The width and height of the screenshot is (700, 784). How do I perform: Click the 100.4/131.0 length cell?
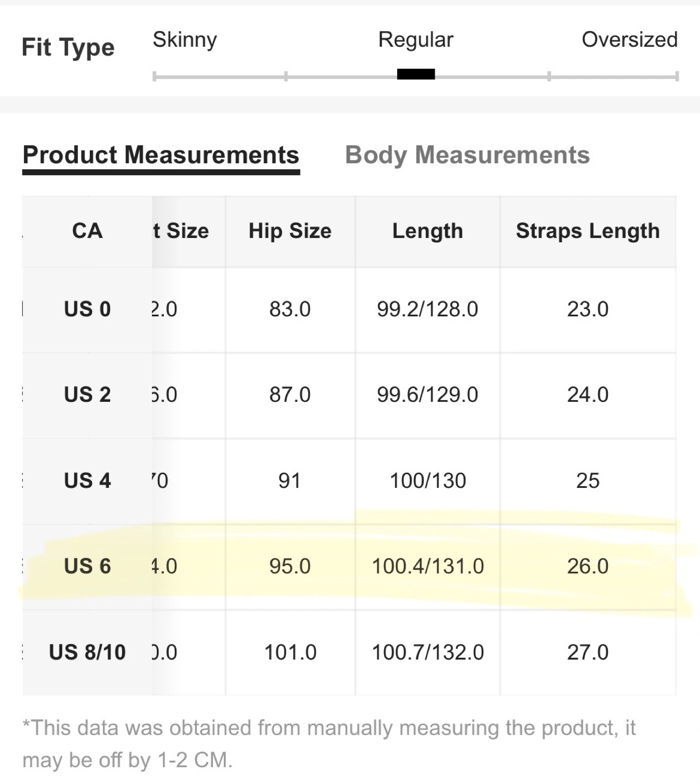point(428,566)
